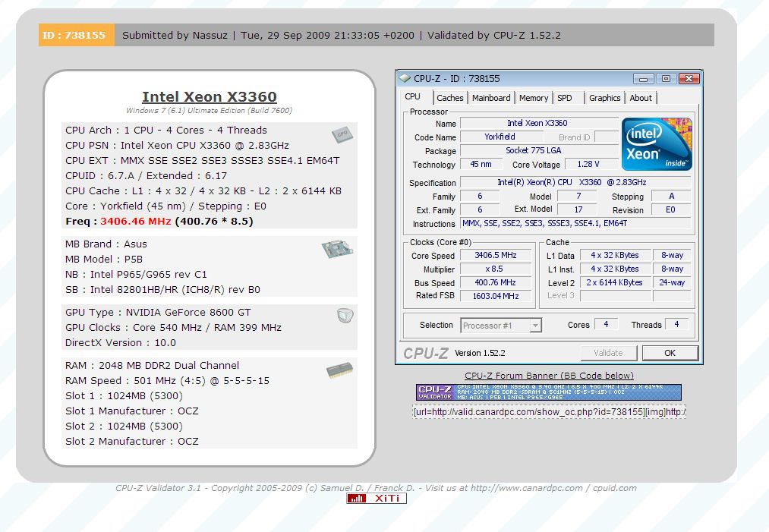Click the RAM Speed : 501 MHz line
Screen dimensions: 769x532
[167, 380]
